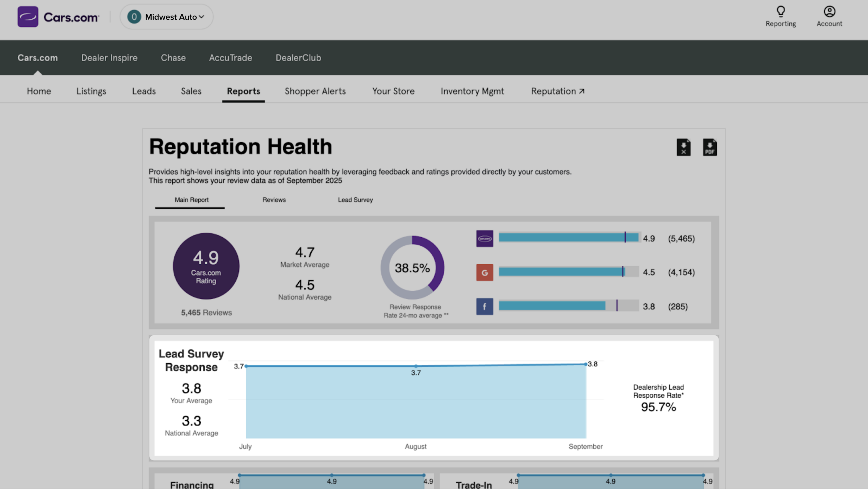Screen dimensions: 868x489
Task: Click the Lead Survey Response heading
Action: [x=192, y=361]
